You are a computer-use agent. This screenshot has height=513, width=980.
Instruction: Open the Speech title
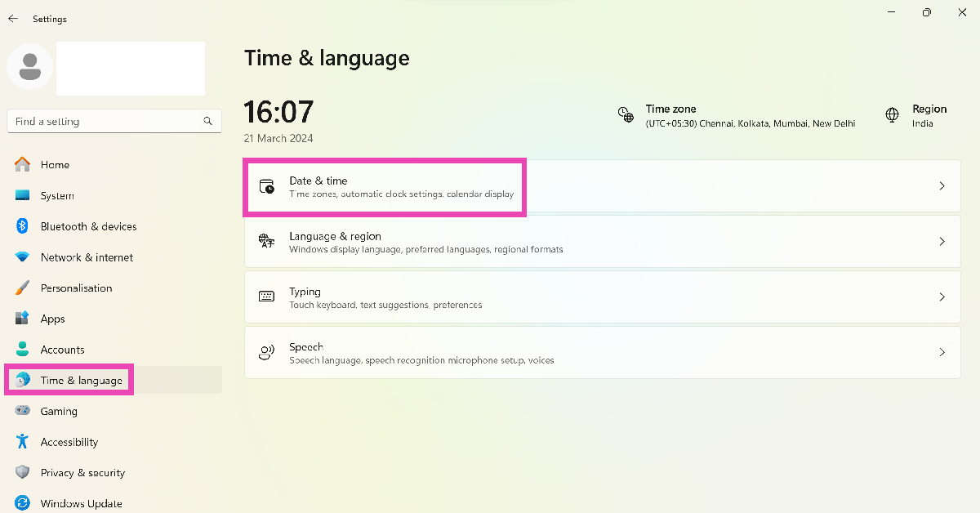(x=306, y=347)
